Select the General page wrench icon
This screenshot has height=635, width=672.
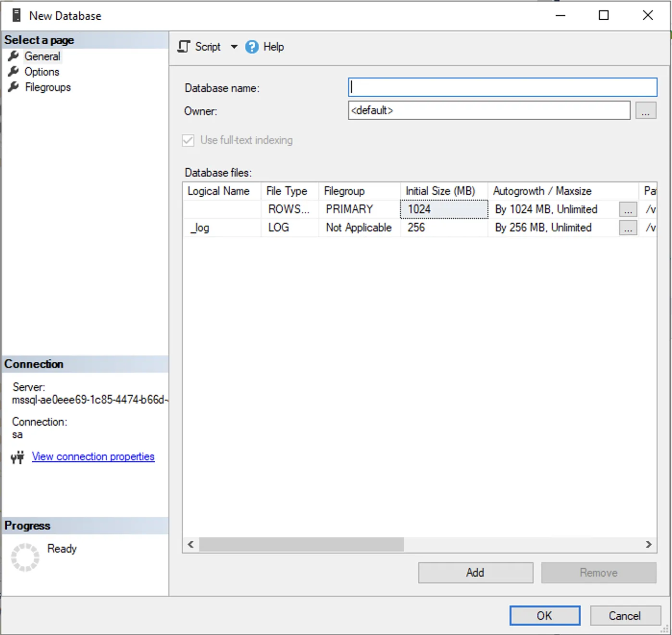(13, 56)
